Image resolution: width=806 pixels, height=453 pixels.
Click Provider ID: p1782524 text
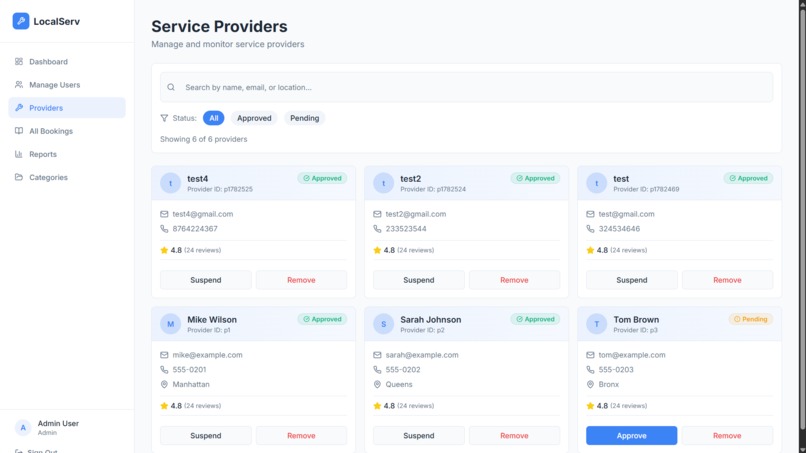click(x=433, y=189)
